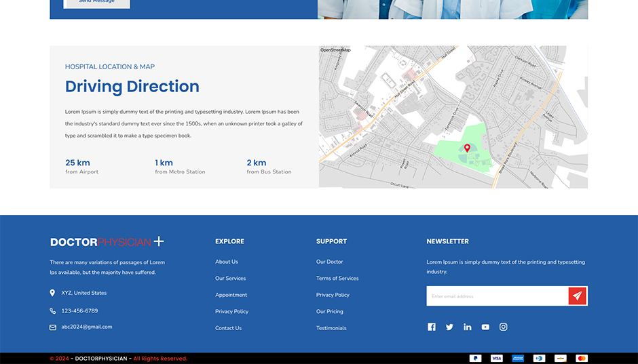Open the Twitter social icon

449,327
